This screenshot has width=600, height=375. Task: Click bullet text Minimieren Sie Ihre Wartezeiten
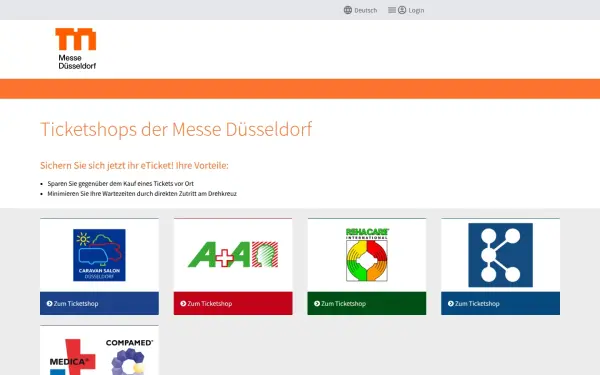142,194
